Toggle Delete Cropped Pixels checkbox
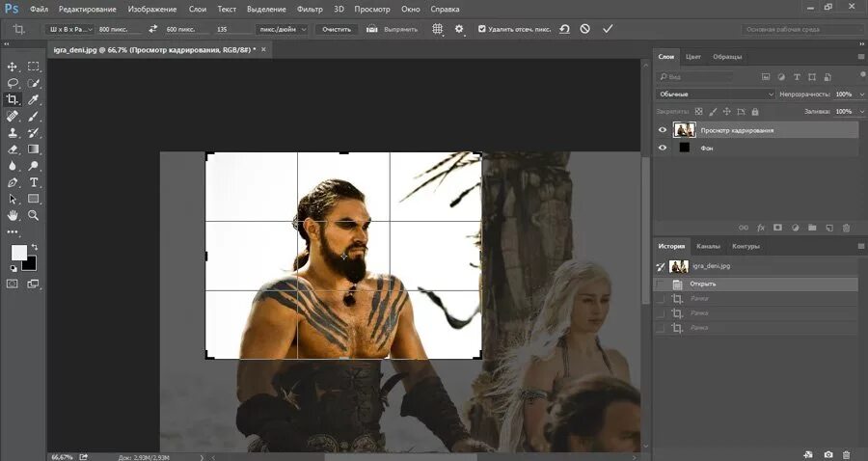 [481, 29]
